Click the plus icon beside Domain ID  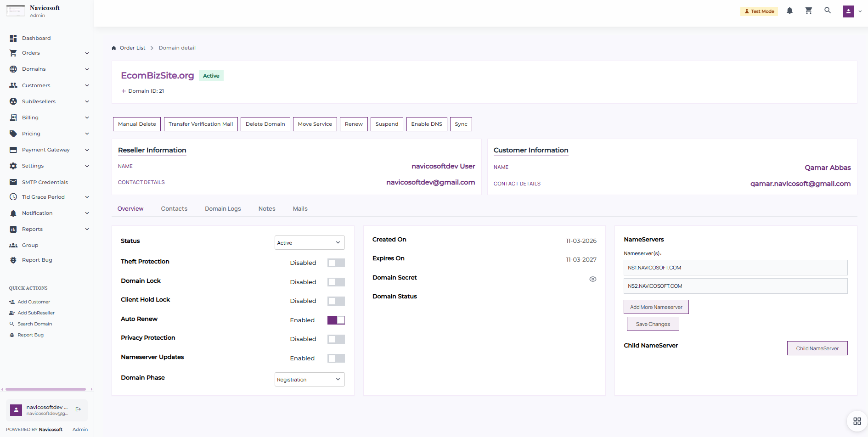click(x=124, y=91)
